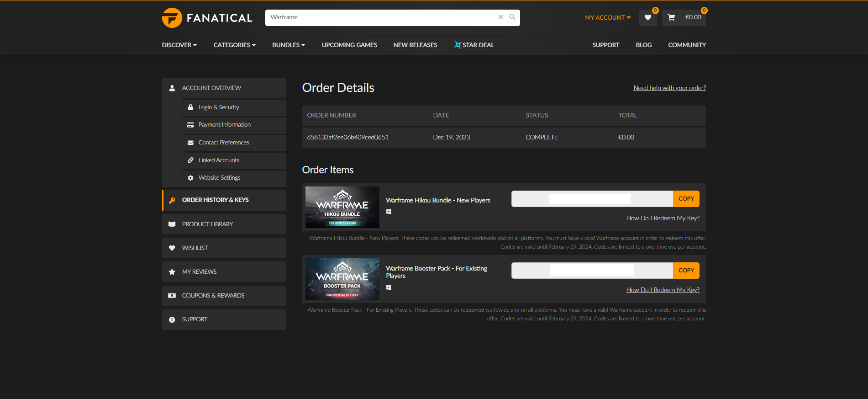Open Account Overview in the sidebar
Image resolution: width=868 pixels, height=399 pixels.
click(224, 88)
